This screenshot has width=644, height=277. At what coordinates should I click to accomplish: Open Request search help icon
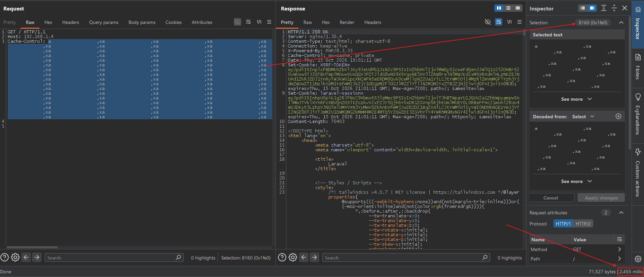(4, 257)
